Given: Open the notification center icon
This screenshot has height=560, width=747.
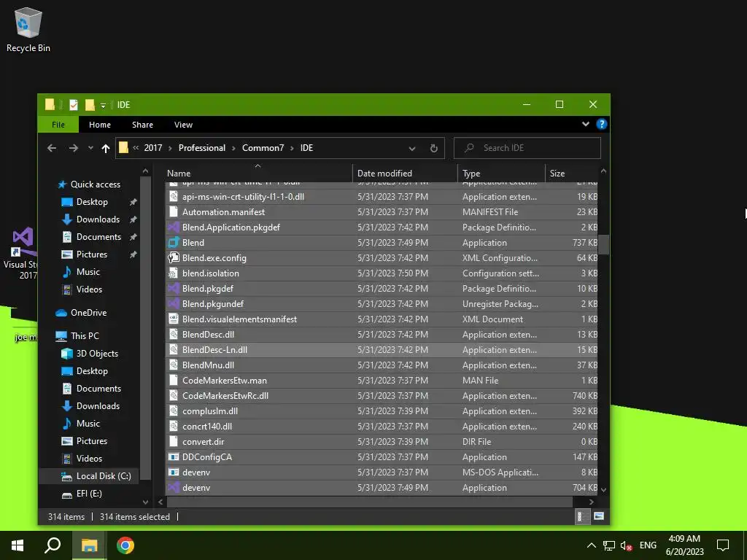Looking at the screenshot, I should [x=723, y=545].
